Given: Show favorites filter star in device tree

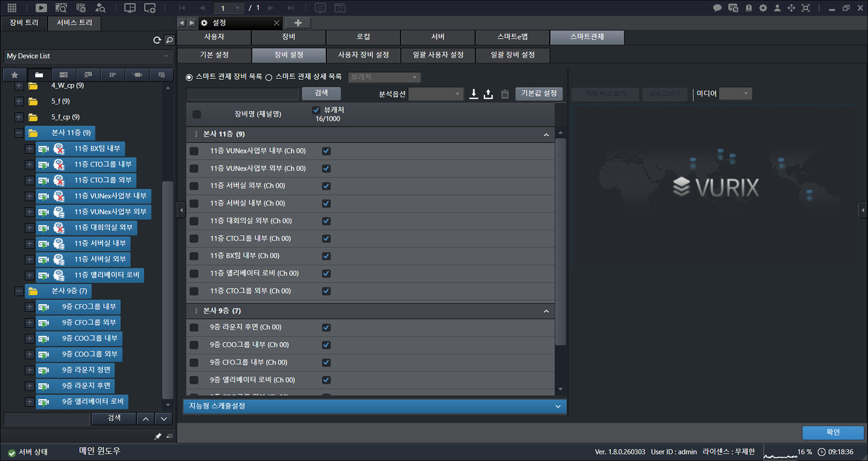Looking at the screenshot, I should (x=15, y=74).
